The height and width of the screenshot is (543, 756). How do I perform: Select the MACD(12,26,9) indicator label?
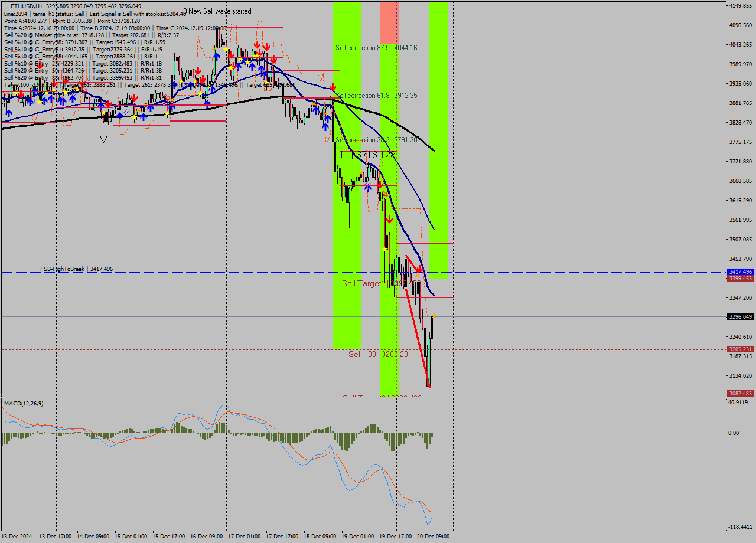(24, 403)
